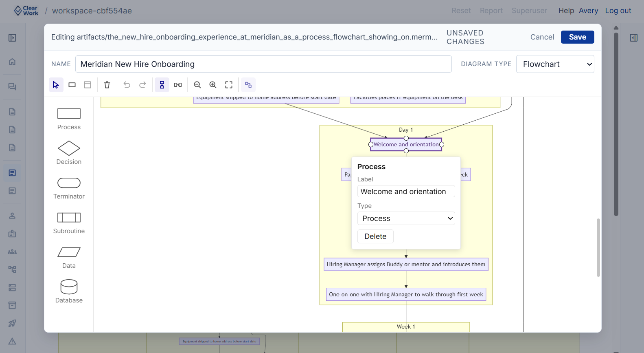The width and height of the screenshot is (644, 353).
Task: Zoom in on the diagram canvas
Action: point(213,85)
